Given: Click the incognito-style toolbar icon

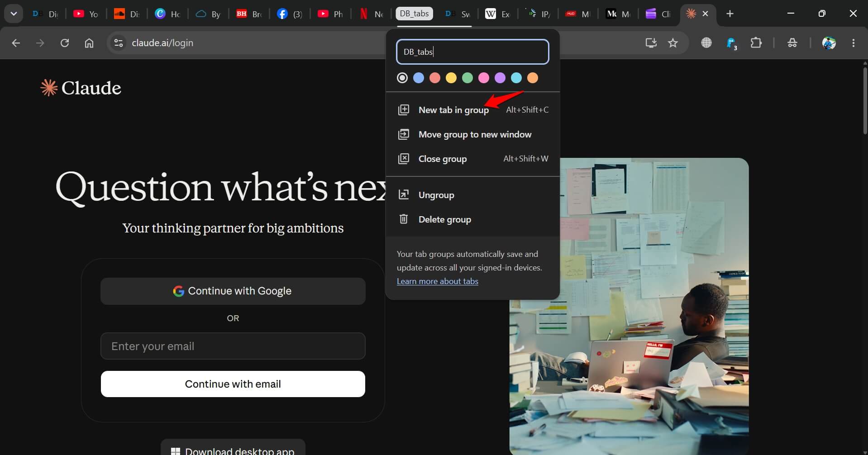Looking at the screenshot, I should (x=792, y=43).
